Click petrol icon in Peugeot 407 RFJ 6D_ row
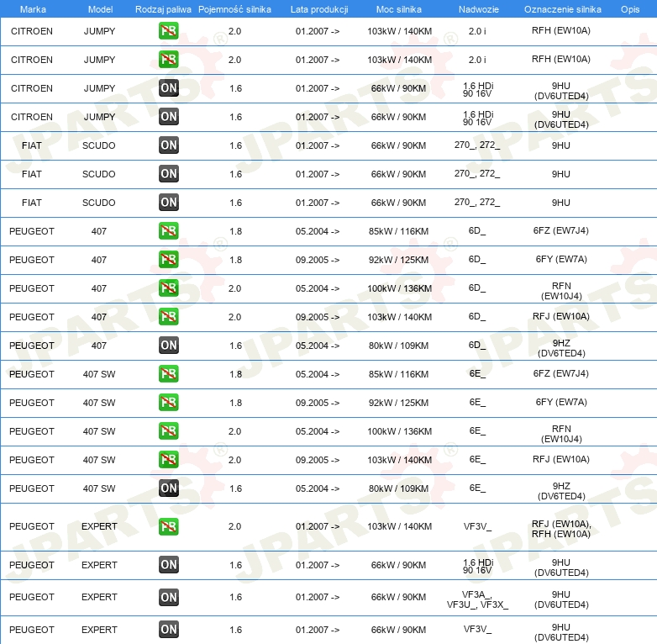 168,317
